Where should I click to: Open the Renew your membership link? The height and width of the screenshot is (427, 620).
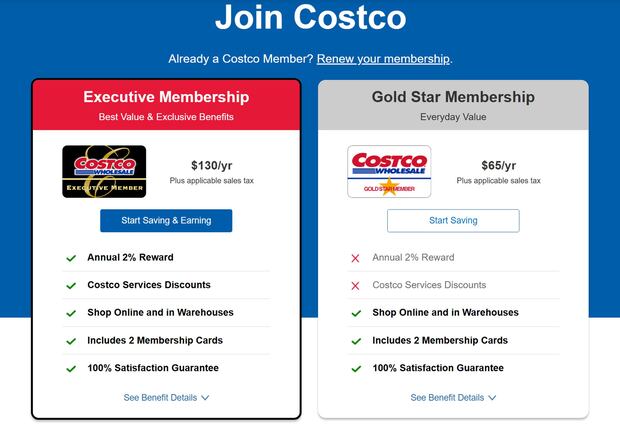coord(383,59)
